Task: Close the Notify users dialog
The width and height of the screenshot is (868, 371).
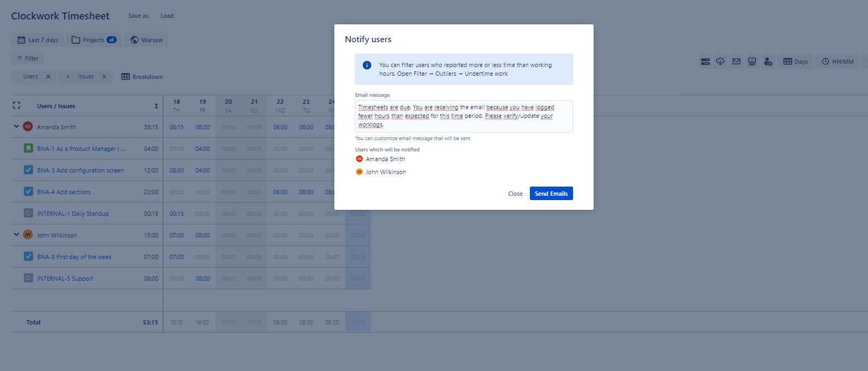Action: pos(515,194)
